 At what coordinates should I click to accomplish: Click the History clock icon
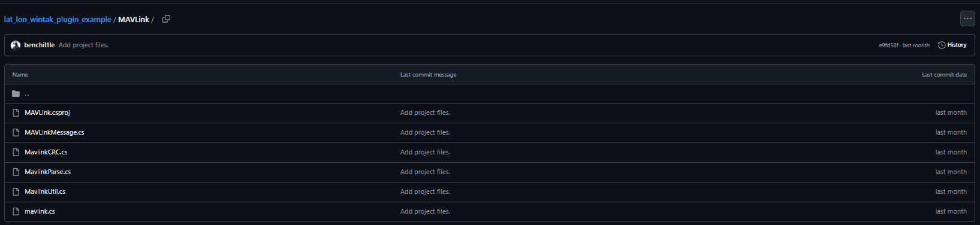pos(942,45)
